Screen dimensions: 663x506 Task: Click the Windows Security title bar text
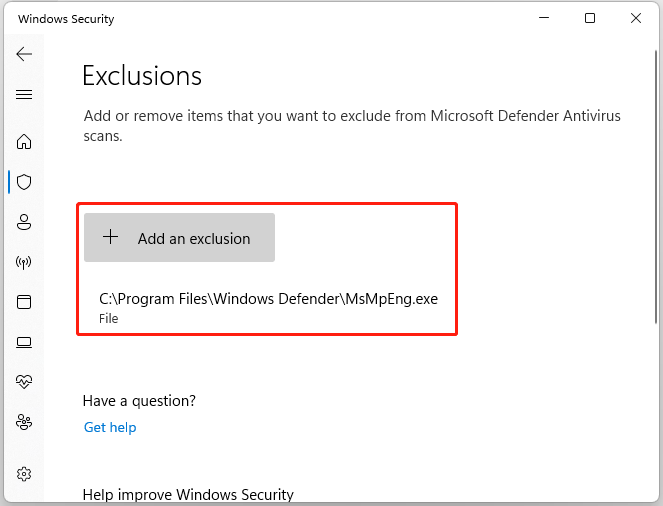click(66, 19)
